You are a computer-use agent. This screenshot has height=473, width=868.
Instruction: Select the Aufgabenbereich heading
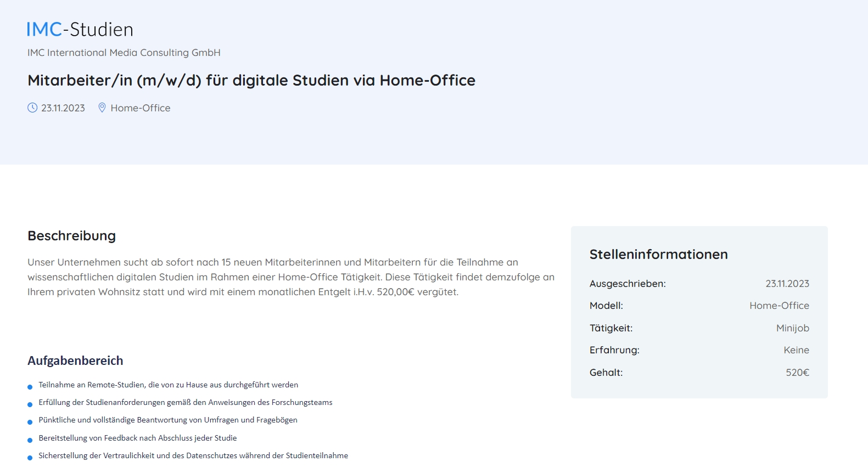(75, 361)
